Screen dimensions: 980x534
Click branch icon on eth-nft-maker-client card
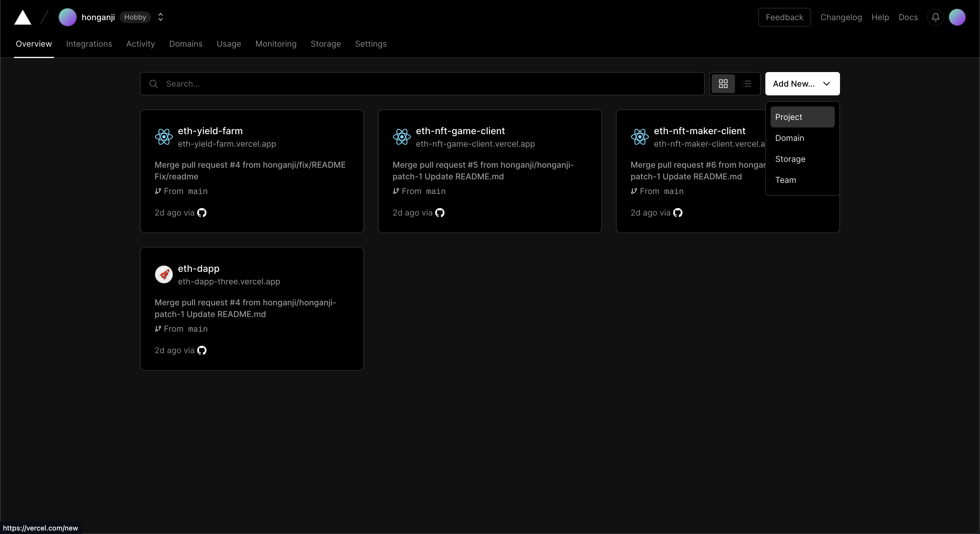[634, 191]
